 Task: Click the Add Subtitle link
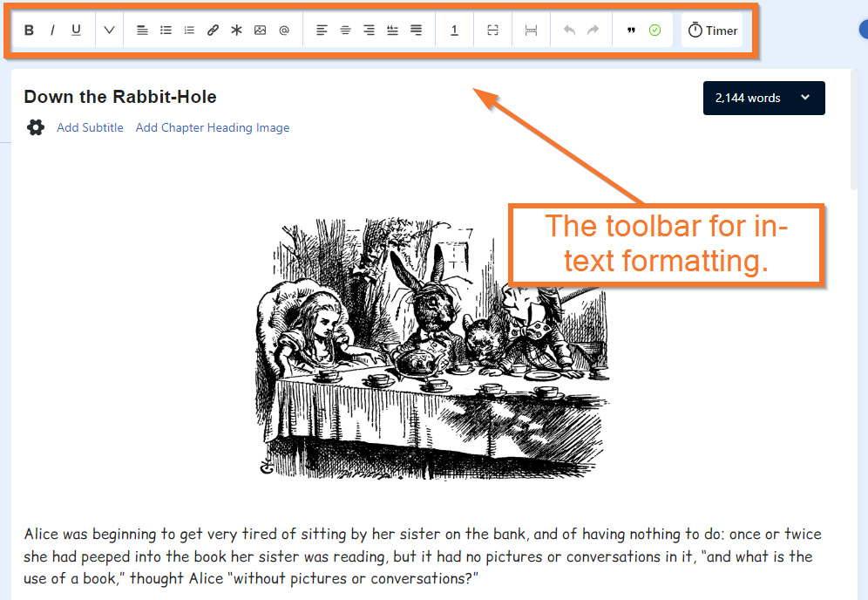pos(91,127)
